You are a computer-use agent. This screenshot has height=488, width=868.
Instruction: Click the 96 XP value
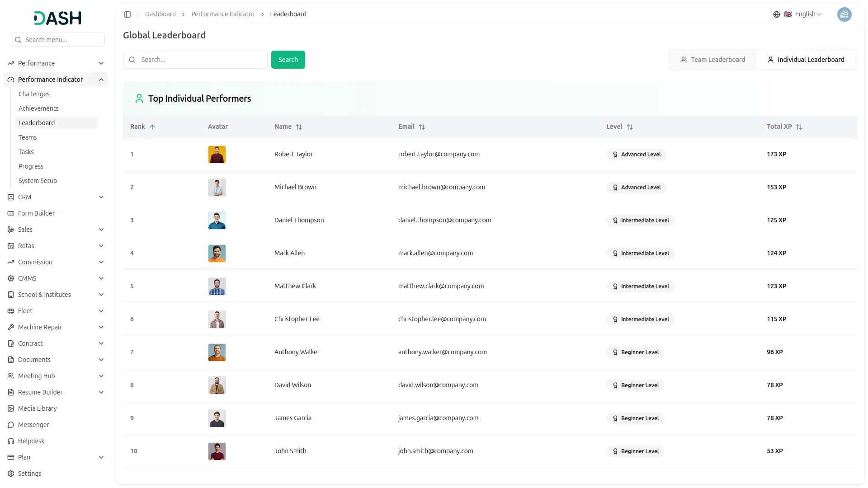point(774,352)
